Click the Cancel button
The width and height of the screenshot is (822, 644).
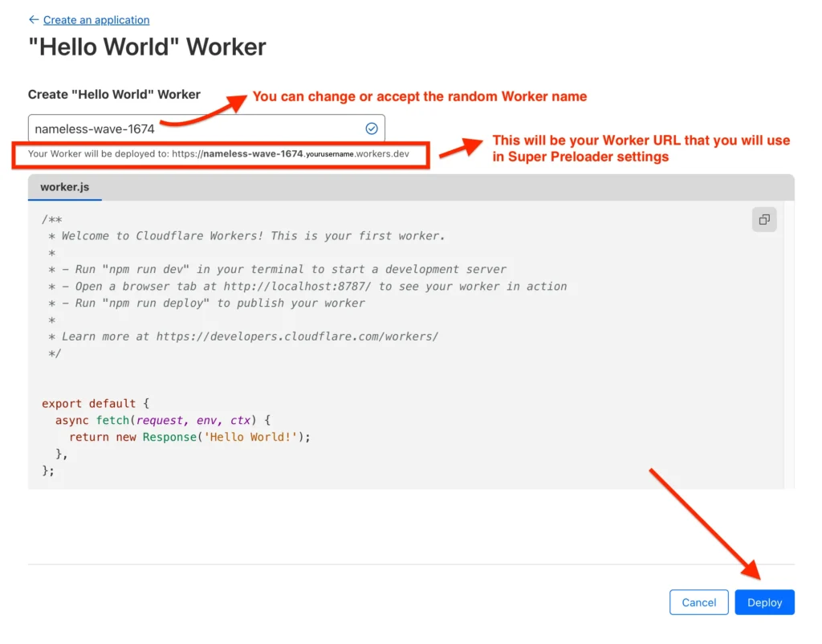click(x=698, y=602)
